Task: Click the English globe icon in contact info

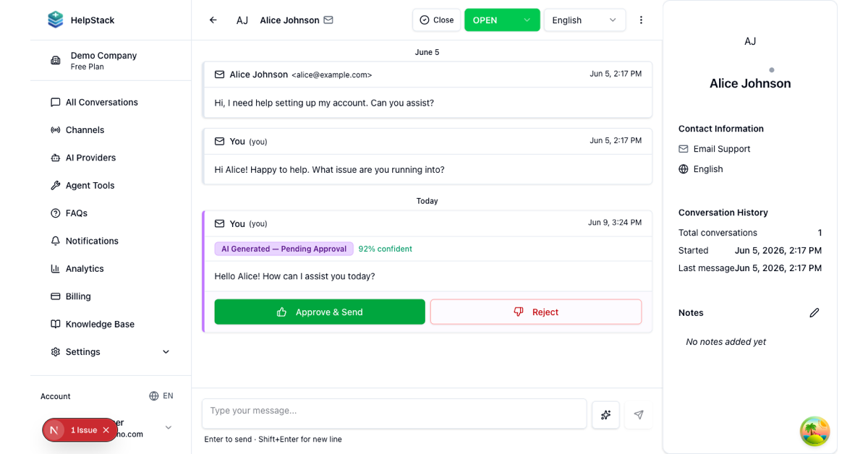Action: coord(684,169)
